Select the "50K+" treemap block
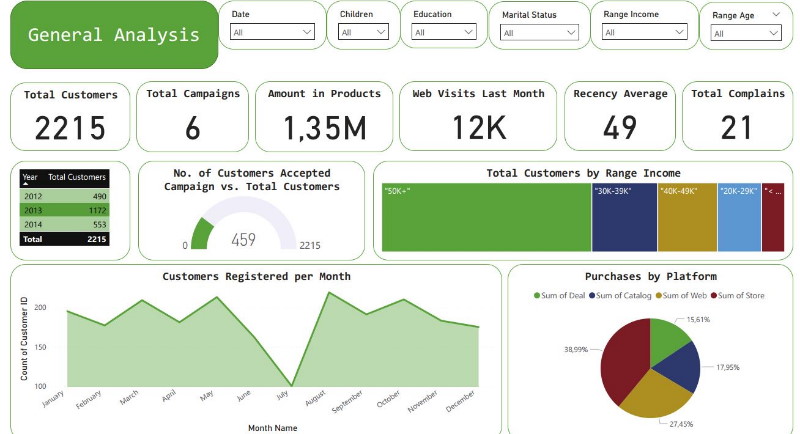Screen dimensions: 800x434 (x=485, y=217)
